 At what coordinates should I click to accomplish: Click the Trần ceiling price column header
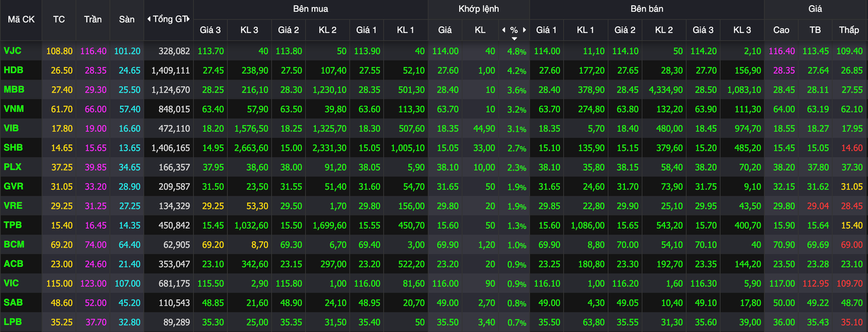[x=93, y=19]
